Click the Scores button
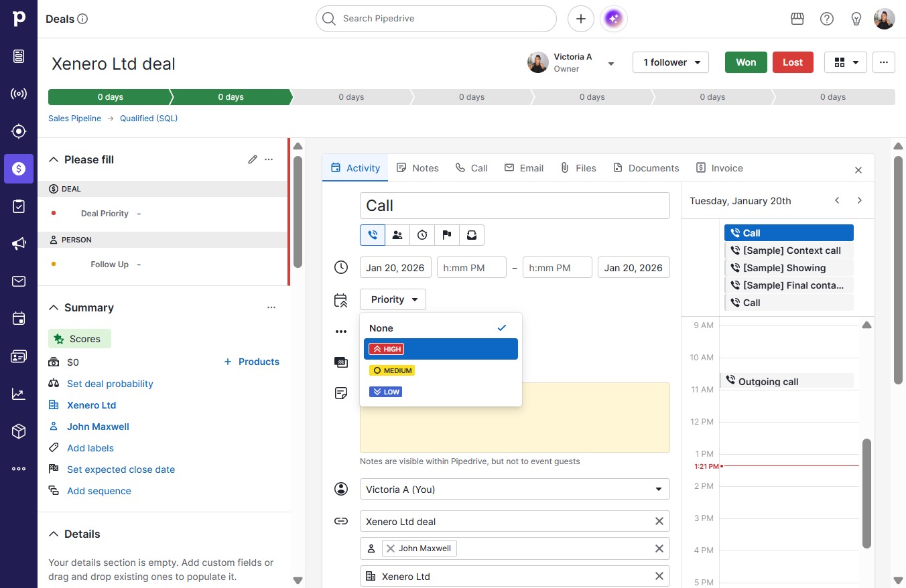 click(80, 339)
